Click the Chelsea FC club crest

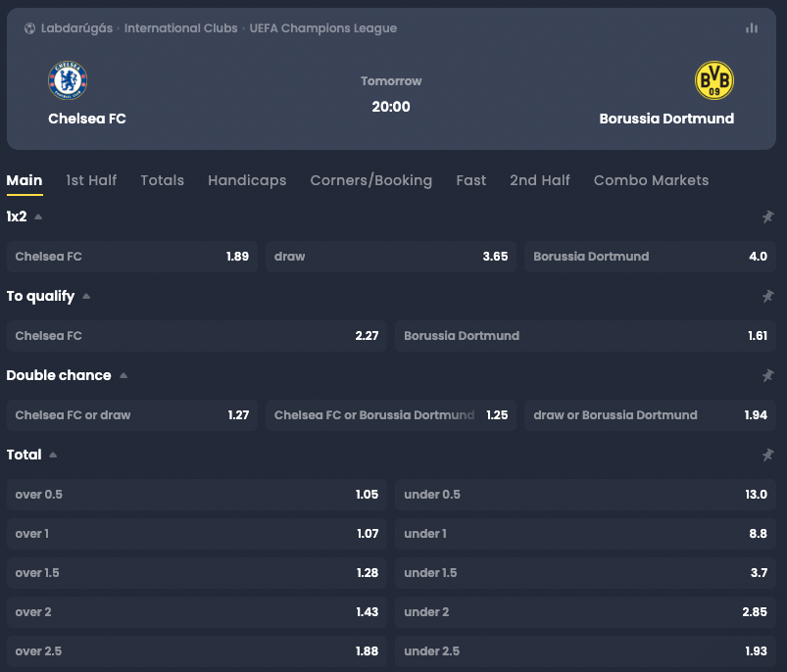coord(68,80)
